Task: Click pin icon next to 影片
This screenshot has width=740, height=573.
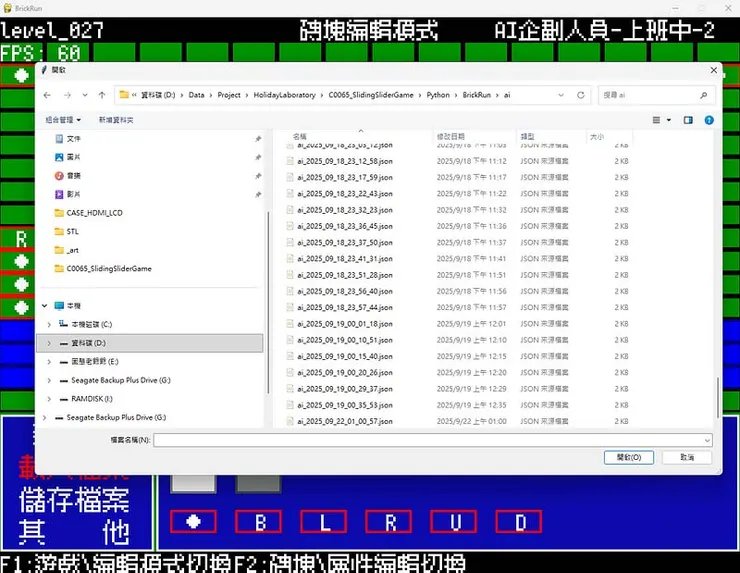Action: pos(258,194)
